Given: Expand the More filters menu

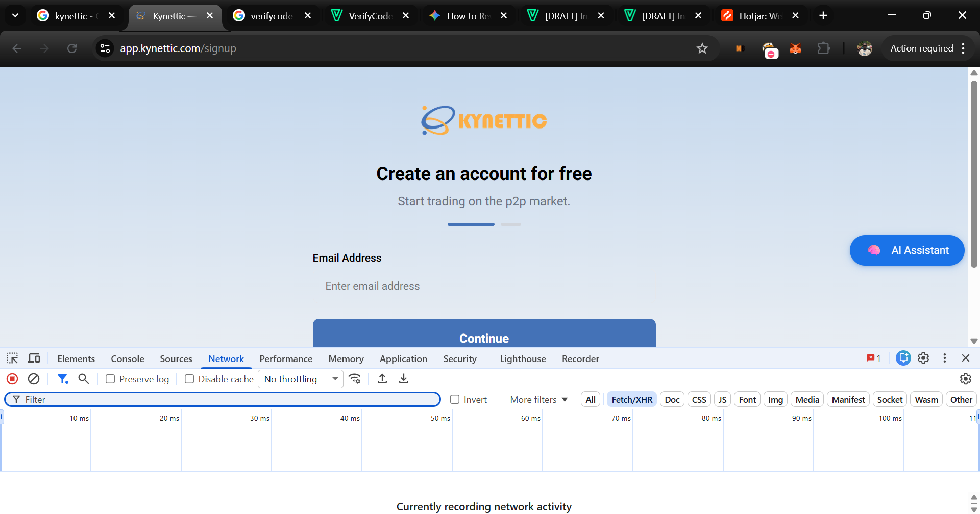Looking at the screenshot, I should pos(537,399).
